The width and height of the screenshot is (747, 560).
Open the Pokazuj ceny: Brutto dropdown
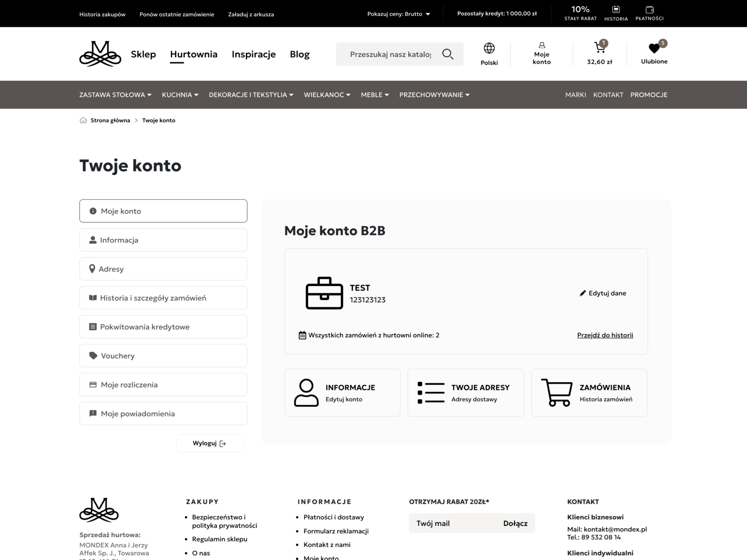[399, 14]
